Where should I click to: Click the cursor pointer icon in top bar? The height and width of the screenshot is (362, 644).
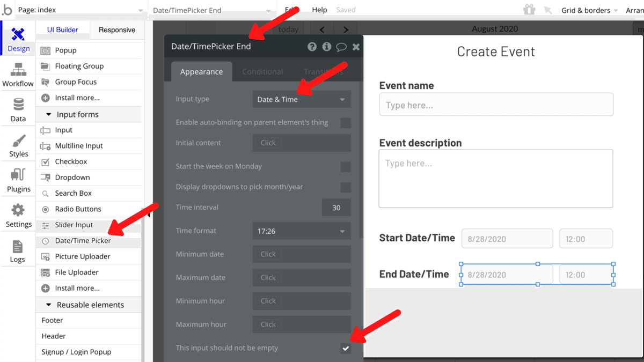(548, 10)
